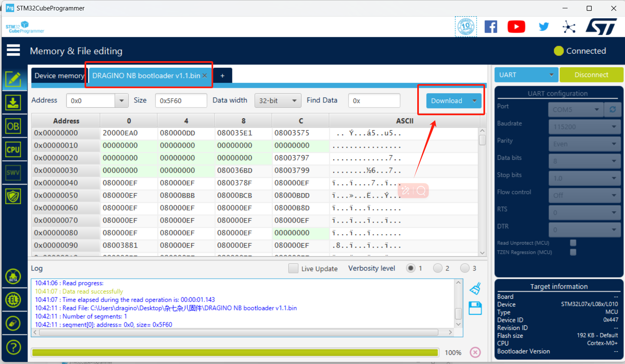The height and width of the screenshot is (364, 625).
Task: Open the Erasing & Programming download icon
Action: [x=13, y=102]
